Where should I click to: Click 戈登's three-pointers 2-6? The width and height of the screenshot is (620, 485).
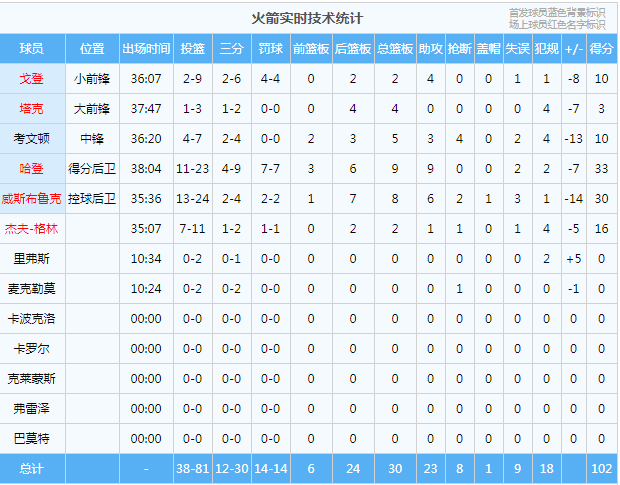click(x=232, y=79)
